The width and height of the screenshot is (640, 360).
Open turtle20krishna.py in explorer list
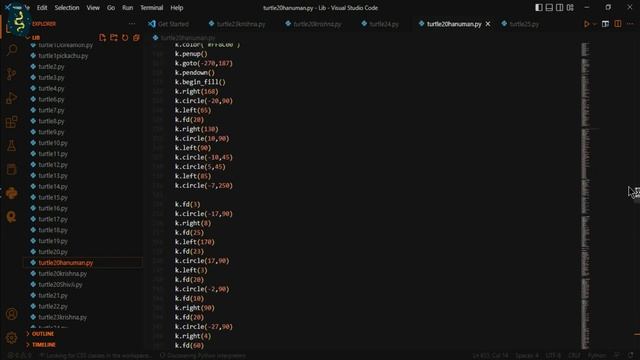(x=62, y=273)
